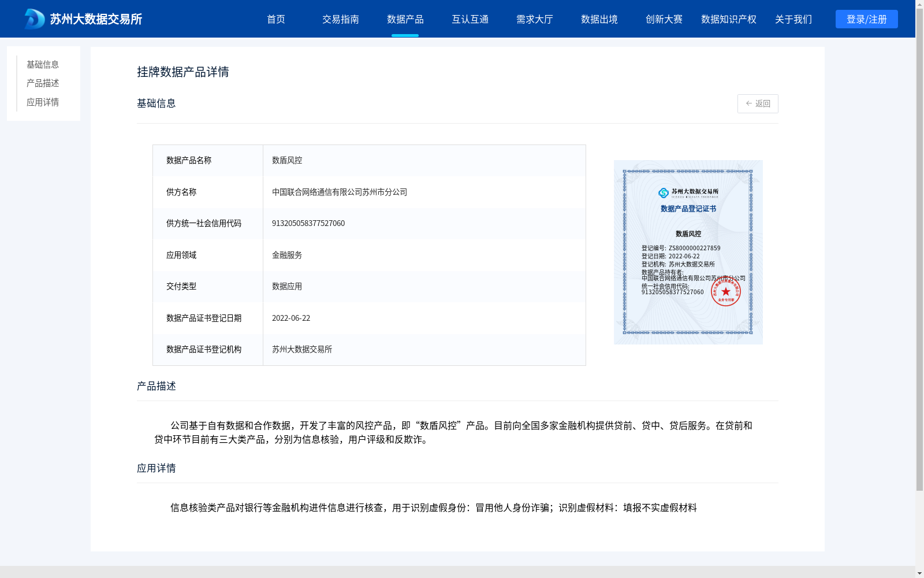
Task: Open the 互认互通 nav item
Action: [470, 19]
